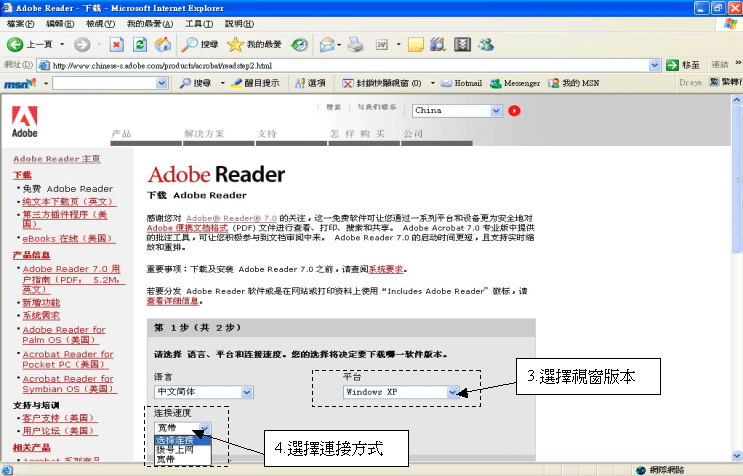Click the Refresh page icon
This screenshot has width=743, height=476.
click(x=139, y=45)
